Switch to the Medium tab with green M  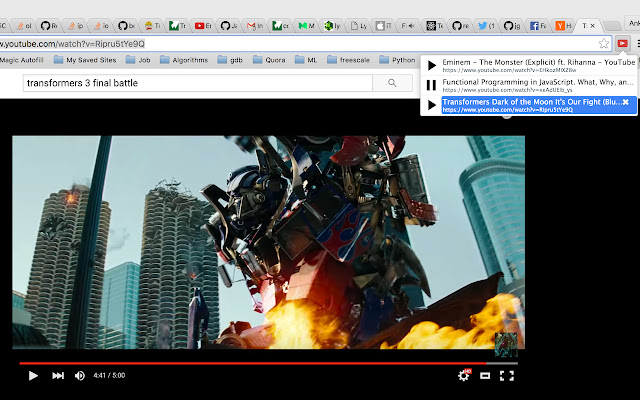pyautogui.click(x=306, y=26)
